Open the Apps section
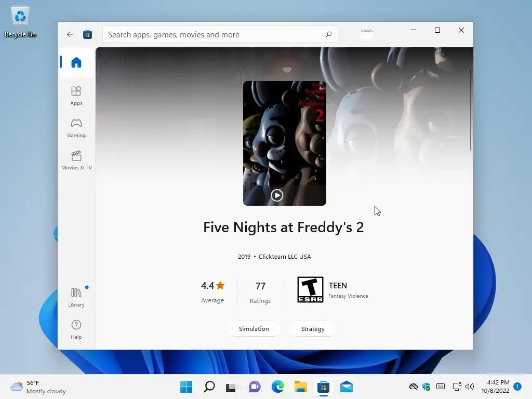 point(76,96)
